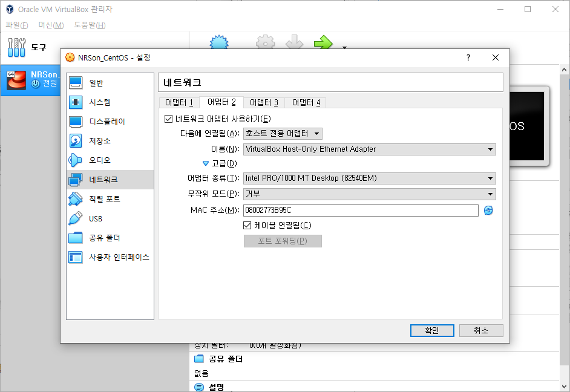This screenshot has height=392, width=570.
Task: Open the 일반 settings category icon
Action: pos(76,83)
